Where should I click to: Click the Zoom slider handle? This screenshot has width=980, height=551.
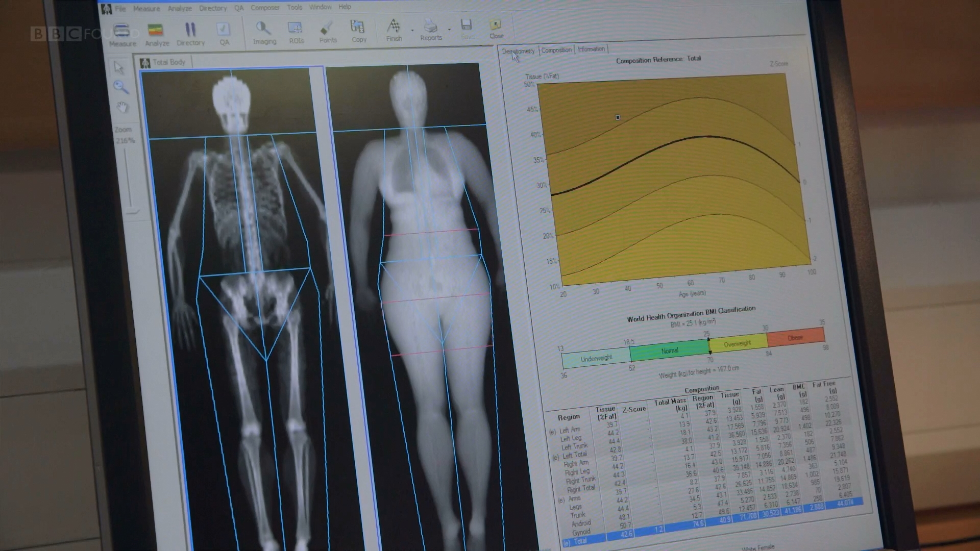pos(133,211)
